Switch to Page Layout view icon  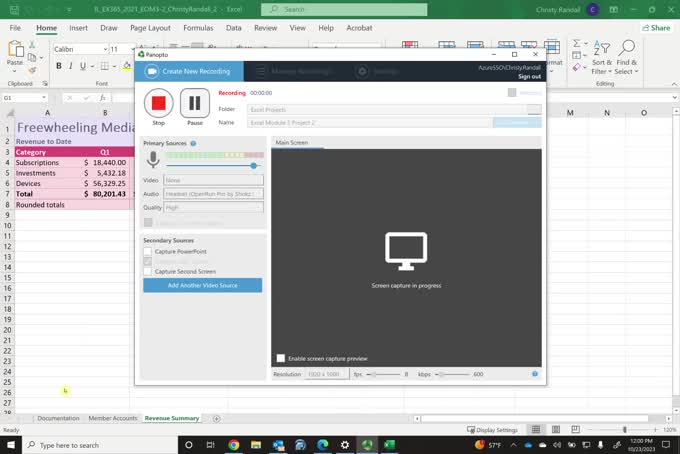pos(556,429)
